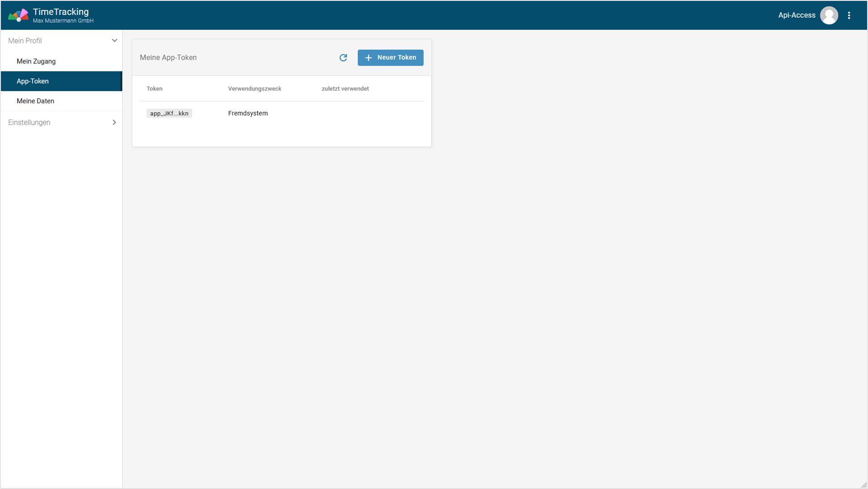Expand Einstellungen using its arrow

[x=114, y=122]
